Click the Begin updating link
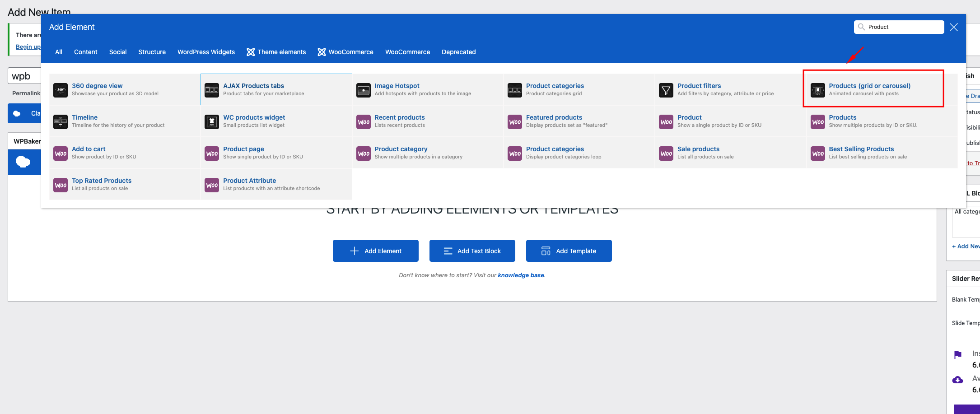This screenshot has width=980, height=414. click(x=28, y=47)
